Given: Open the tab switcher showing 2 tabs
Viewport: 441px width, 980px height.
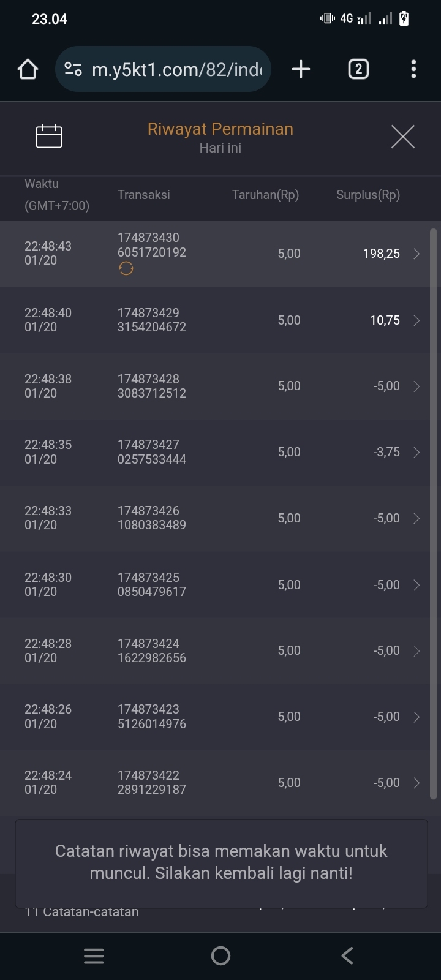Looking at the screenshot, I should [358, 69].
